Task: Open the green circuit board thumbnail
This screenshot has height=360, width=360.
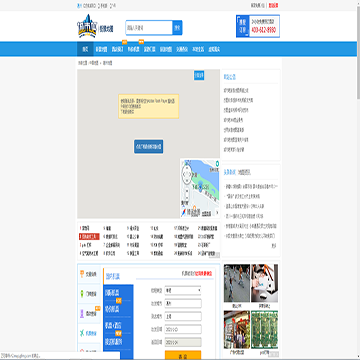Action: [x=264, y=330]
